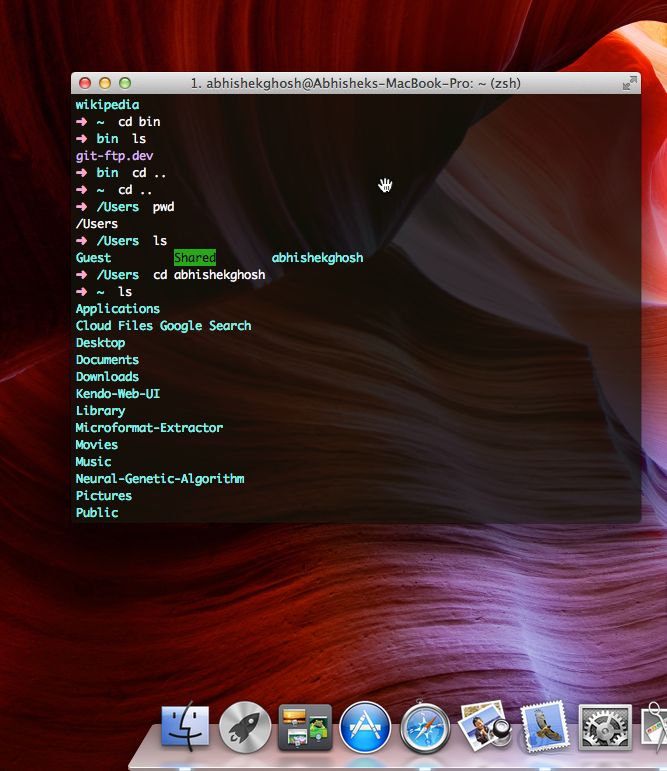The image size is (667, 771).
Task: Launch Launchpad rocket icon in dock
Action: [245, 727]
